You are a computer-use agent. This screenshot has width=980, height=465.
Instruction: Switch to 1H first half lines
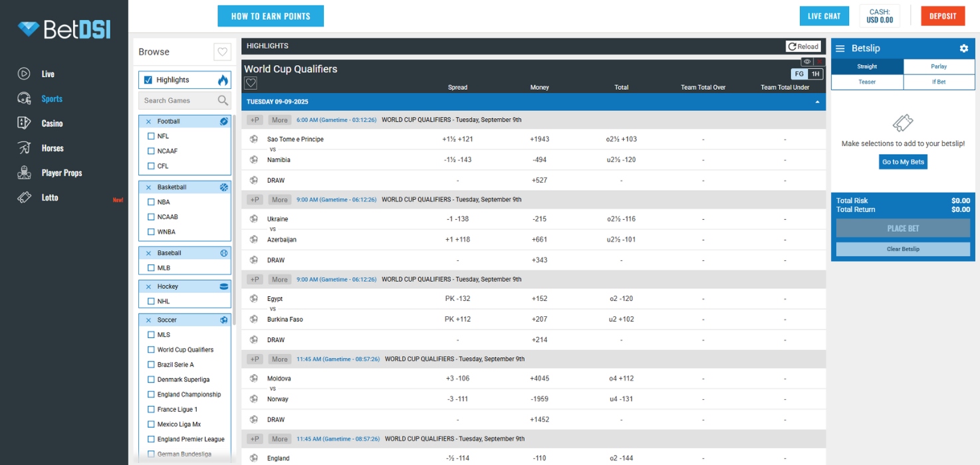[x=815, y=74]
